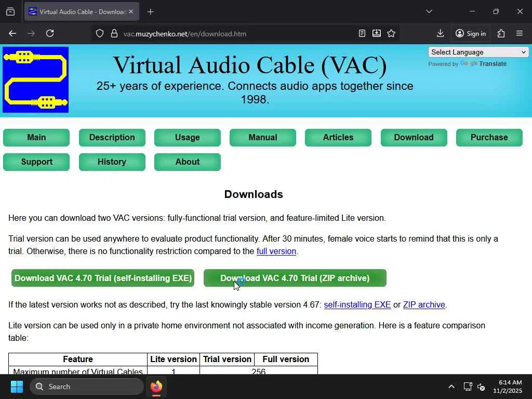Bookmark this page with the star icon

[391, 33]
